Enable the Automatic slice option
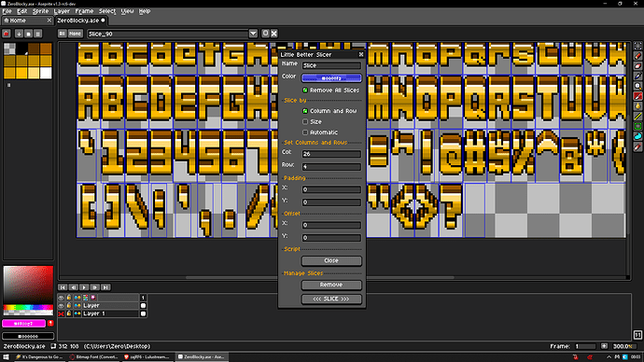This screenshot has width=644, height=362. (305, 132)
